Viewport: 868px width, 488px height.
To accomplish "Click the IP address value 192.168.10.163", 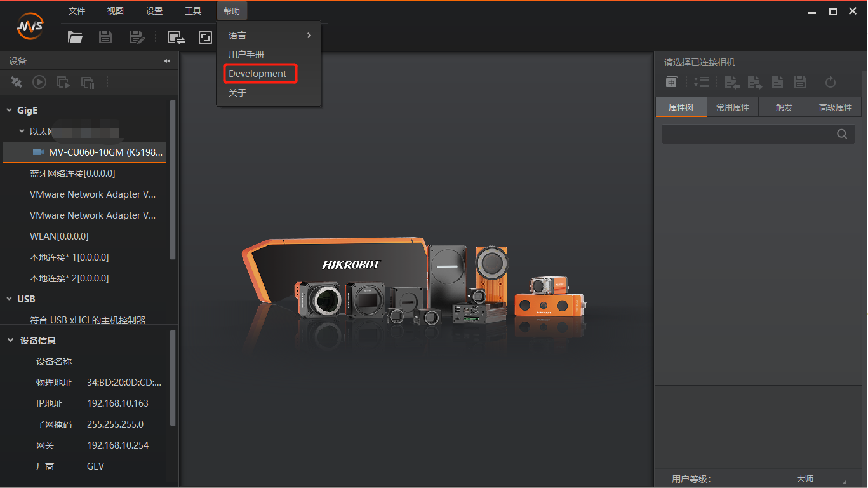I will coord(117,403).
